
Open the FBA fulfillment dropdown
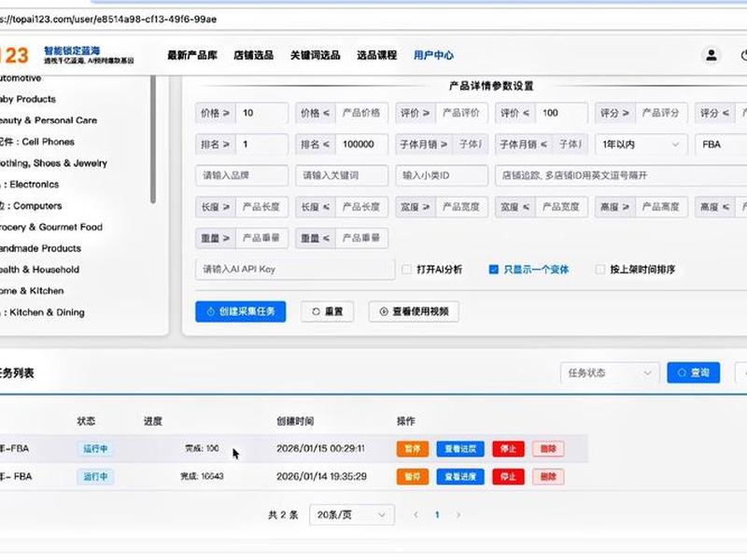(721, 145)
